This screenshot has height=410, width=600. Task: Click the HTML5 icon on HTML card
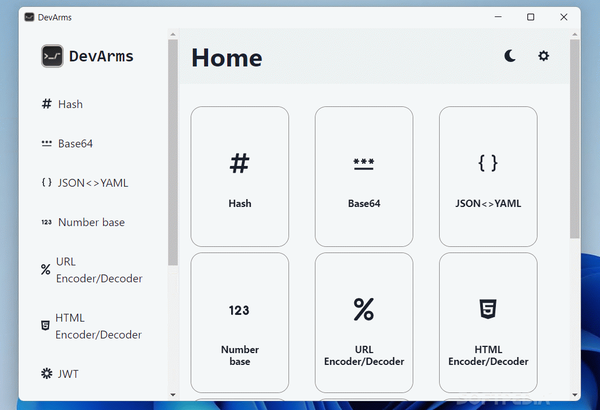[488, 309]
